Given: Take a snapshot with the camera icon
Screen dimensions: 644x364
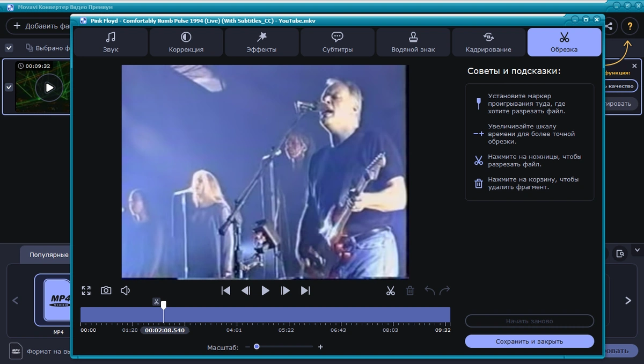Looking at the screenshot, I should coord(106,290).
